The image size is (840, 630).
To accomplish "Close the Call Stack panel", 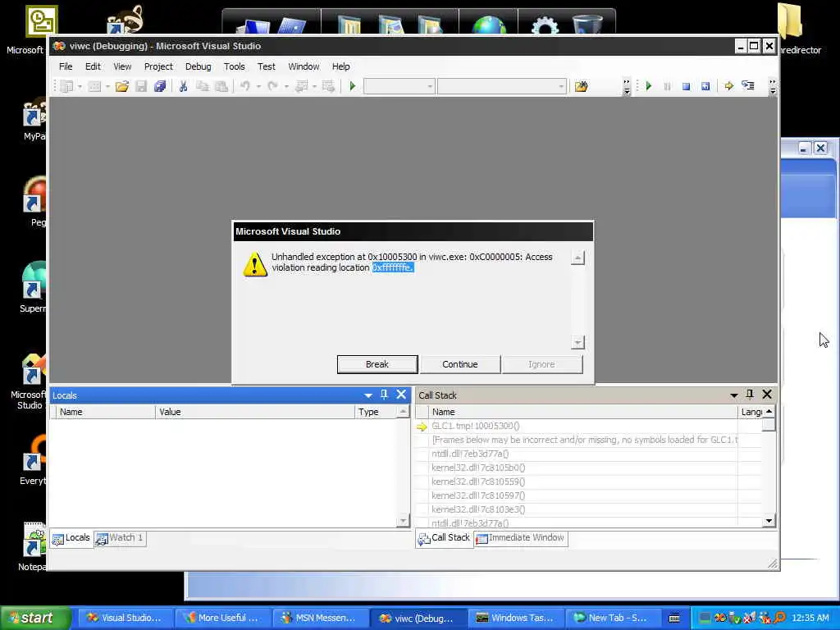I will 767,395.
